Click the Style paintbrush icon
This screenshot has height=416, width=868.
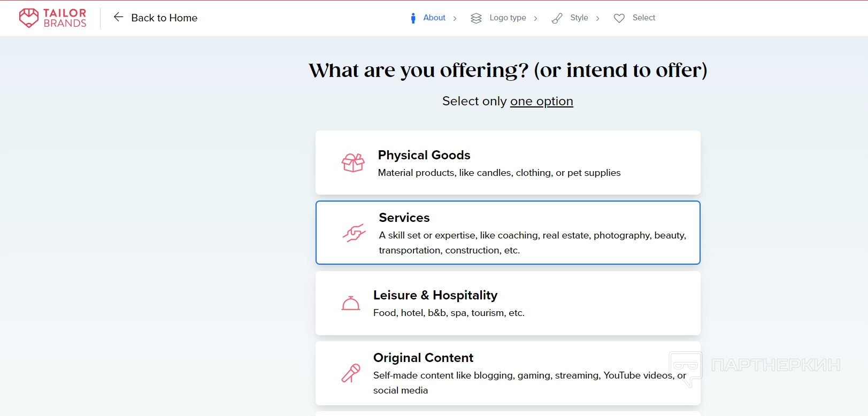coord(557,18)
